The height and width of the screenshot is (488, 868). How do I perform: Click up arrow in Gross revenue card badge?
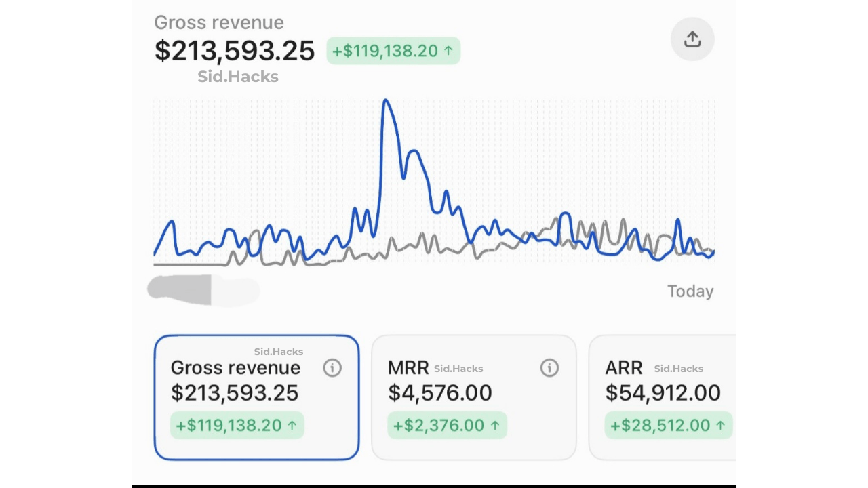point(292,426)
